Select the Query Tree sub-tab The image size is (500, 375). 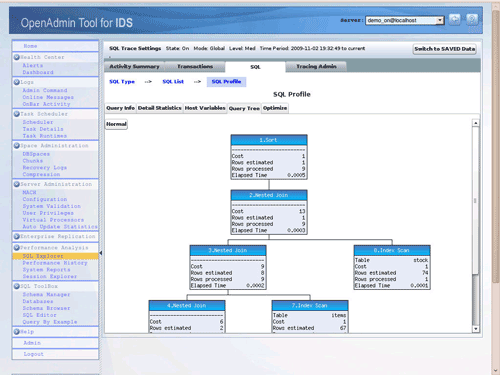click(244, 108)
